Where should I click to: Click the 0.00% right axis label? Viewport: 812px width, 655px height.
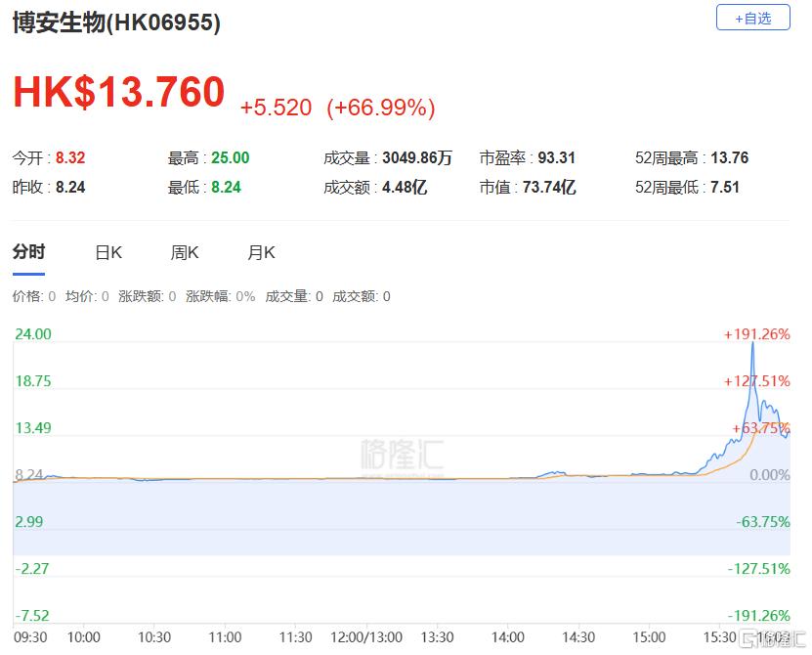tap(770, 475)
